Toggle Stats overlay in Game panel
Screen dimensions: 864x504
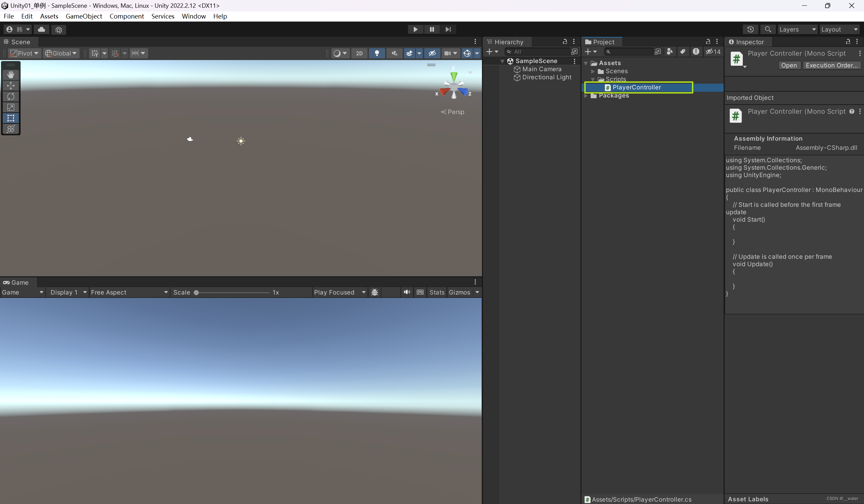[x=436, y=292]
